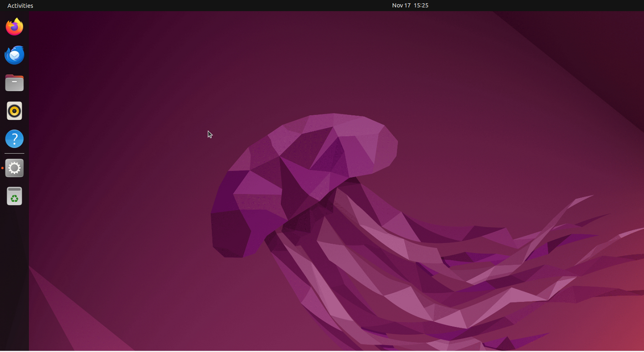644x352 pixels.
Task: Open the Nov 17 15:25 clock menu
Action: (410, 5)
